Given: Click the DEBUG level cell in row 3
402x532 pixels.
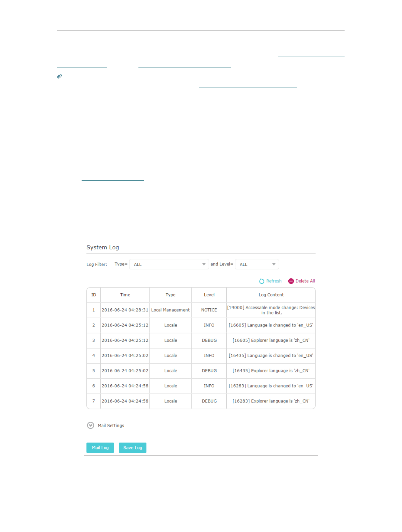Looking at the screenshot, I should [209, 340].
